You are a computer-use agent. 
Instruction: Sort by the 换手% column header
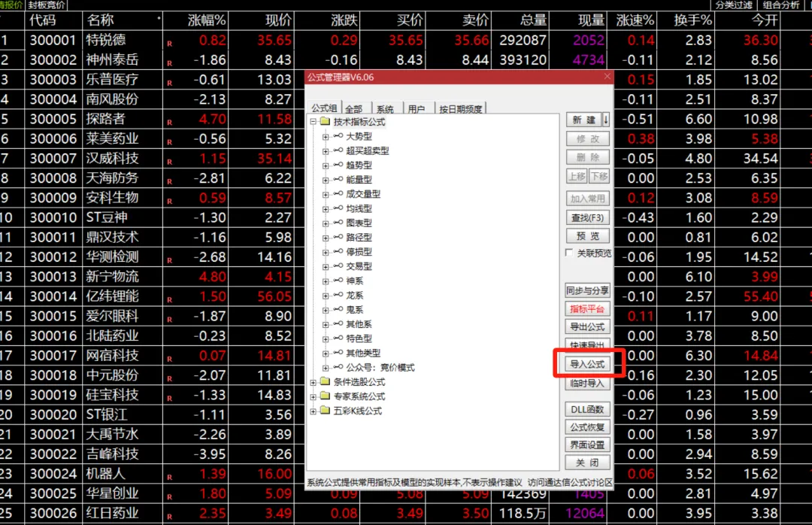tap(692, 20)
